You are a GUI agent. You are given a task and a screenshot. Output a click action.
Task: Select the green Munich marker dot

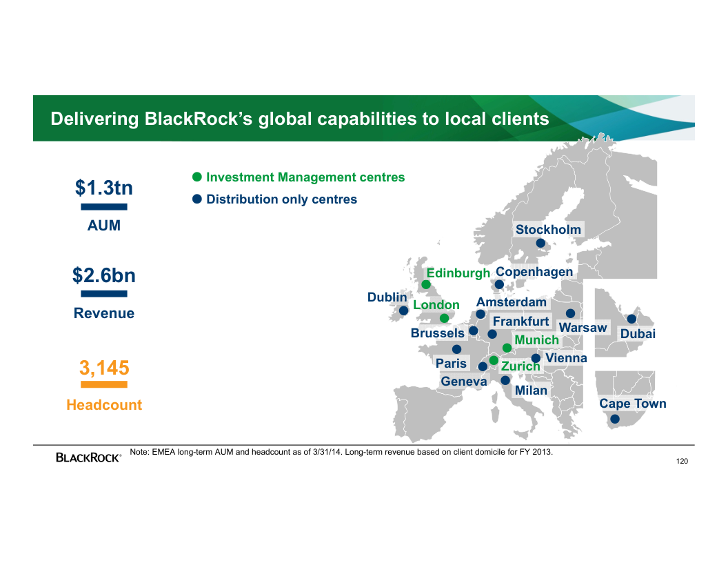click(507, 348)
